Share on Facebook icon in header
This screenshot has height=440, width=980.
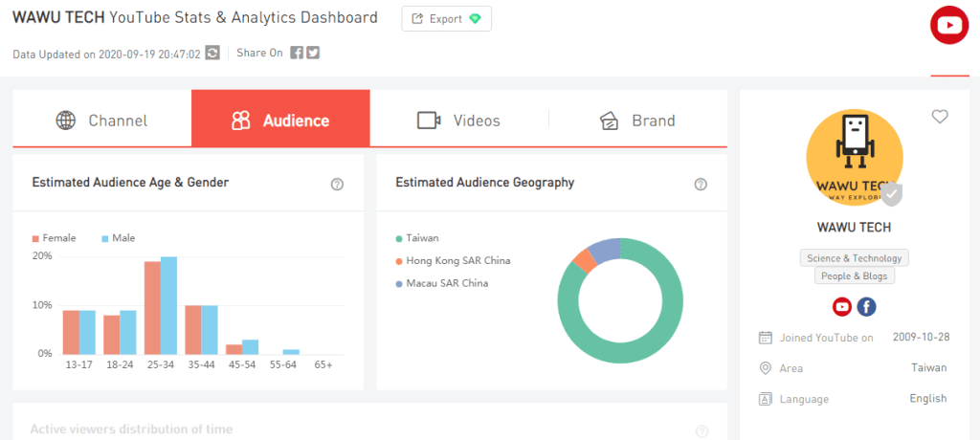[297, 54]
